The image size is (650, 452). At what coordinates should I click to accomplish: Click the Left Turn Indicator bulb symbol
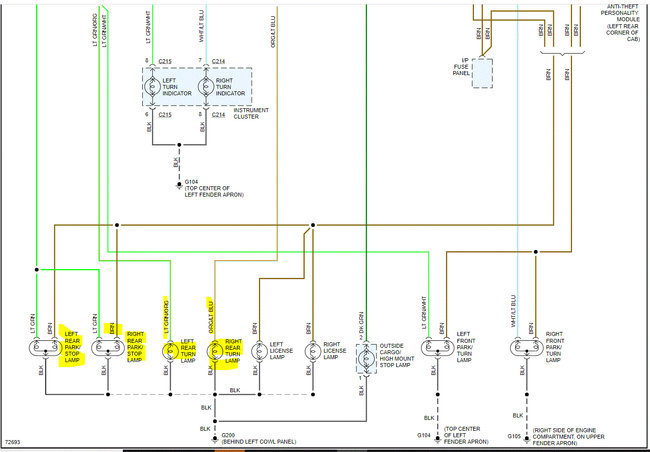coord(152,87)
